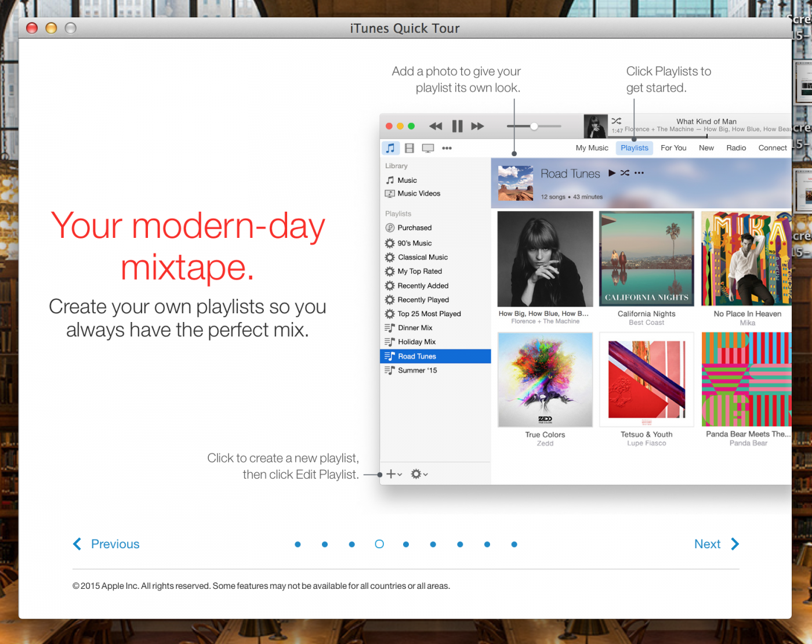Jump to the first page indicator dot
The height and width of the screenshot is (644, 812).
pos(298,544)
